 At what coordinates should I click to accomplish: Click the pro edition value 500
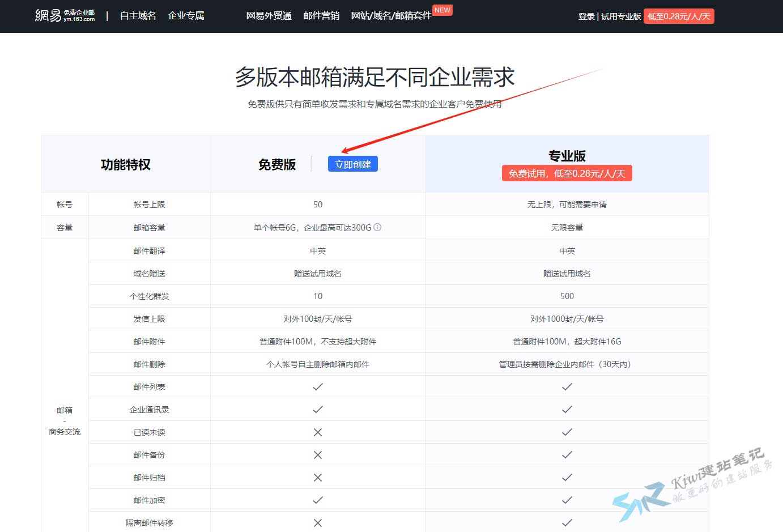point(567,296)
